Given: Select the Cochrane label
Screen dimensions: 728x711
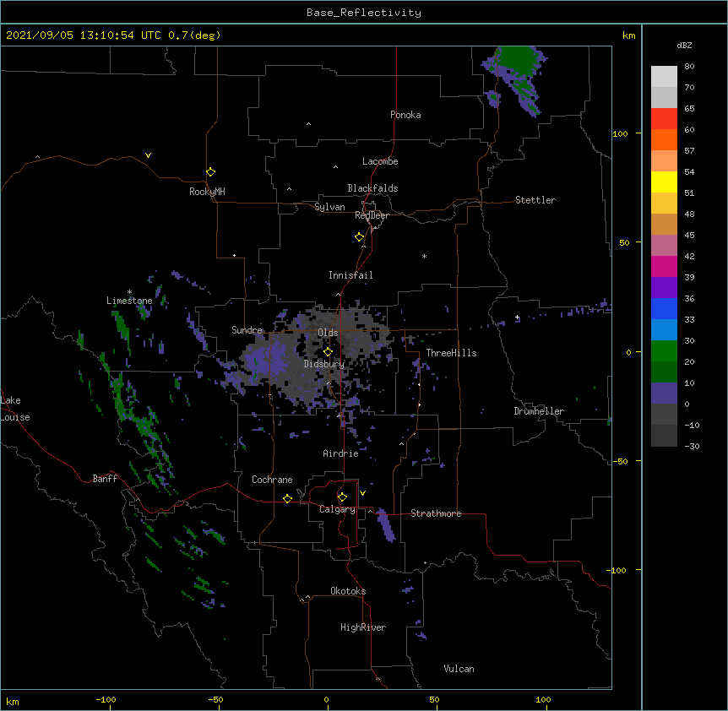Looking at the screenshot, I should (272, 480).
